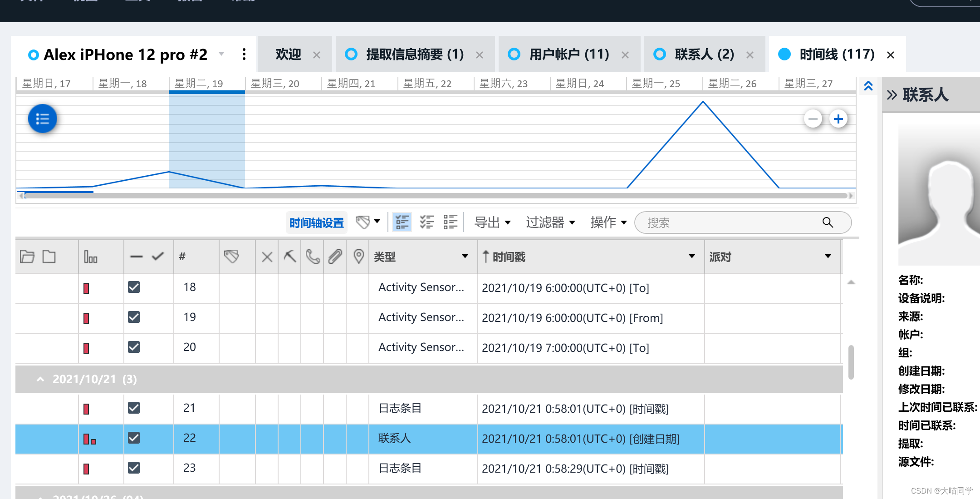
Task: Uncheck the checkbox in row 18
Action: (134, 287)
